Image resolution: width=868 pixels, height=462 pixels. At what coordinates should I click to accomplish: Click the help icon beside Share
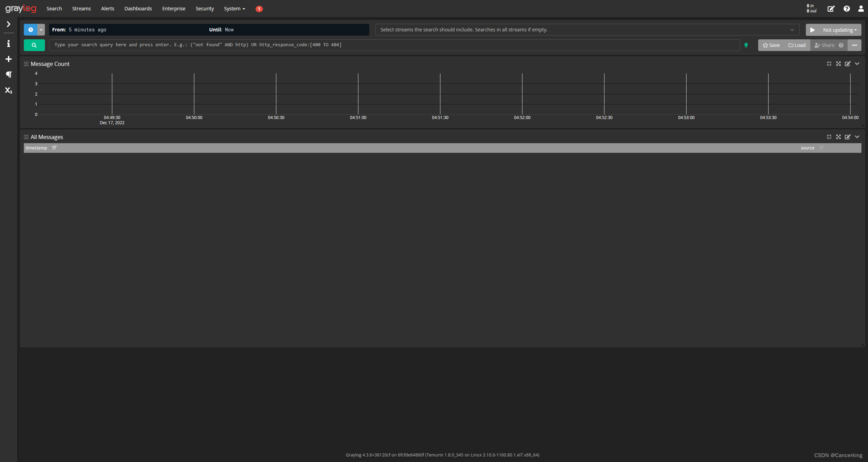coord(841,45)
